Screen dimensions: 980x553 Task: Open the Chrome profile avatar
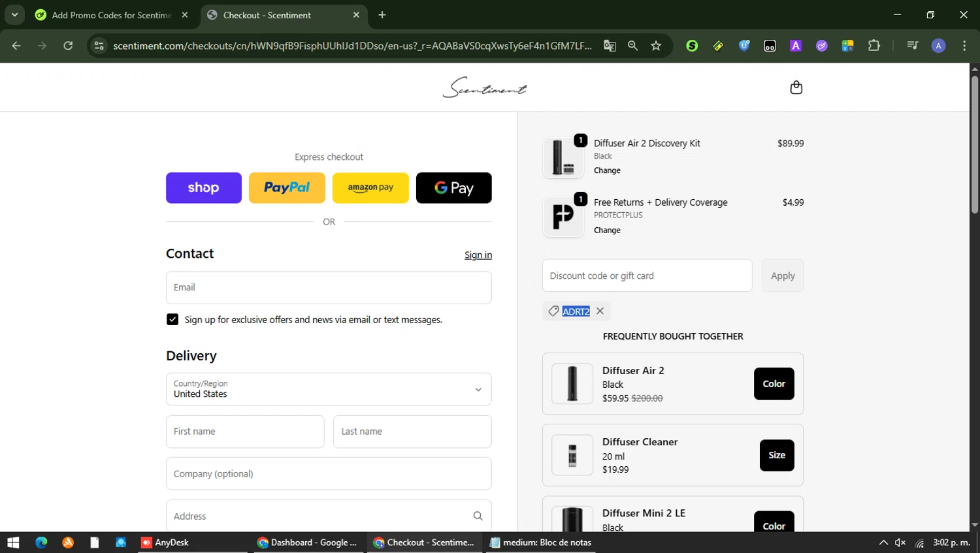click(x=938, y=46)
